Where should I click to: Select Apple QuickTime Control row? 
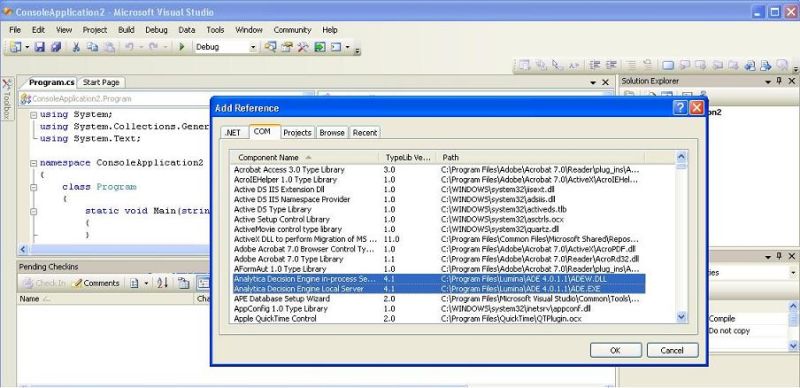click(x=439, y=319)
